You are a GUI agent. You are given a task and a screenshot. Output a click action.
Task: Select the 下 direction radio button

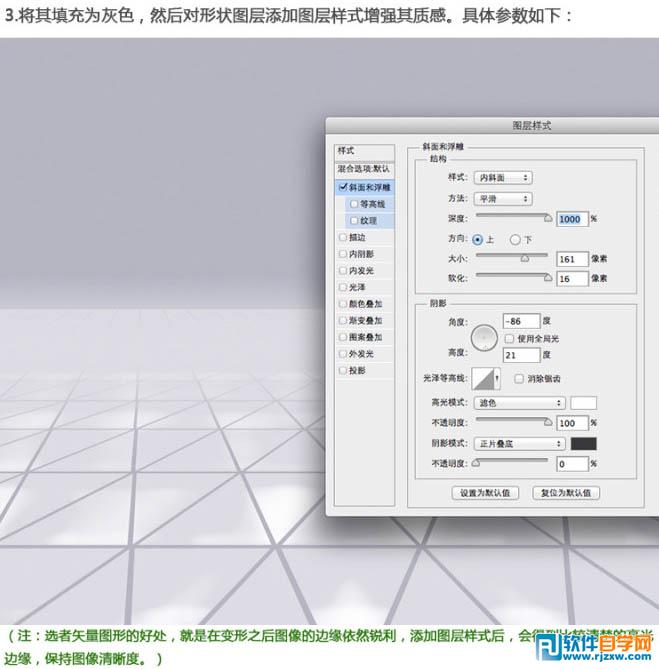click(x=515, y=240)
